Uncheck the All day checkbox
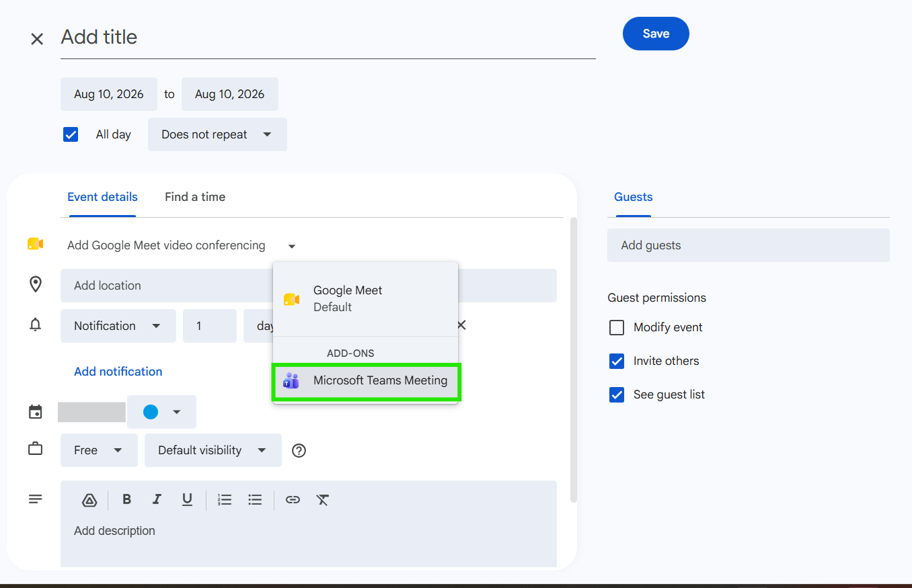912x588 pixels. tap(71, 134)
